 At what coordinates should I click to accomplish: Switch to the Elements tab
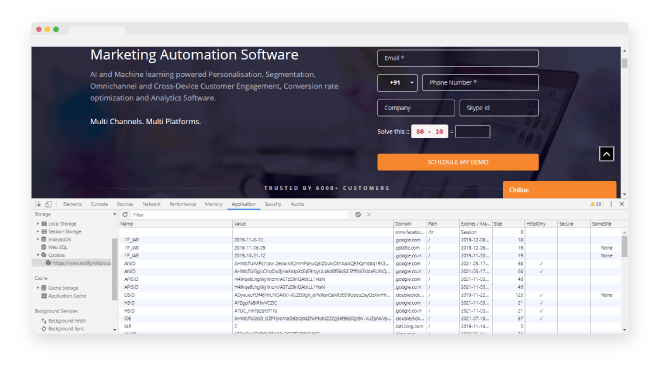click(x=72, y=204)
